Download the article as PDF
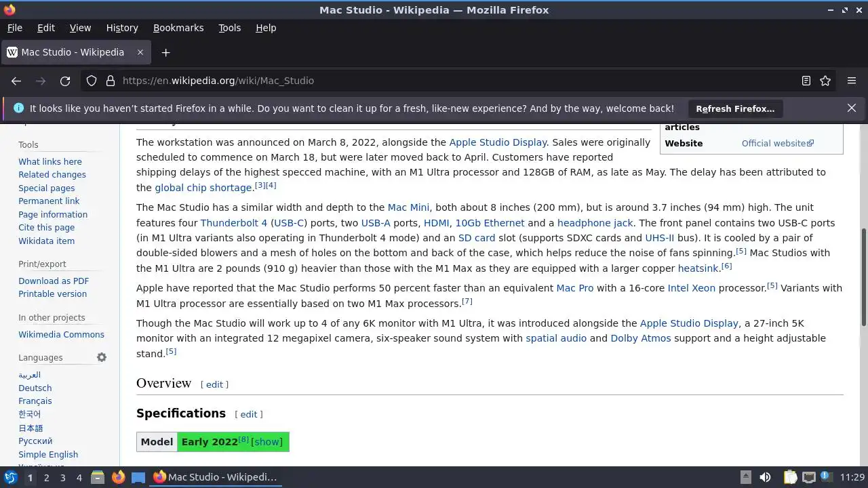 coord(54,281)
